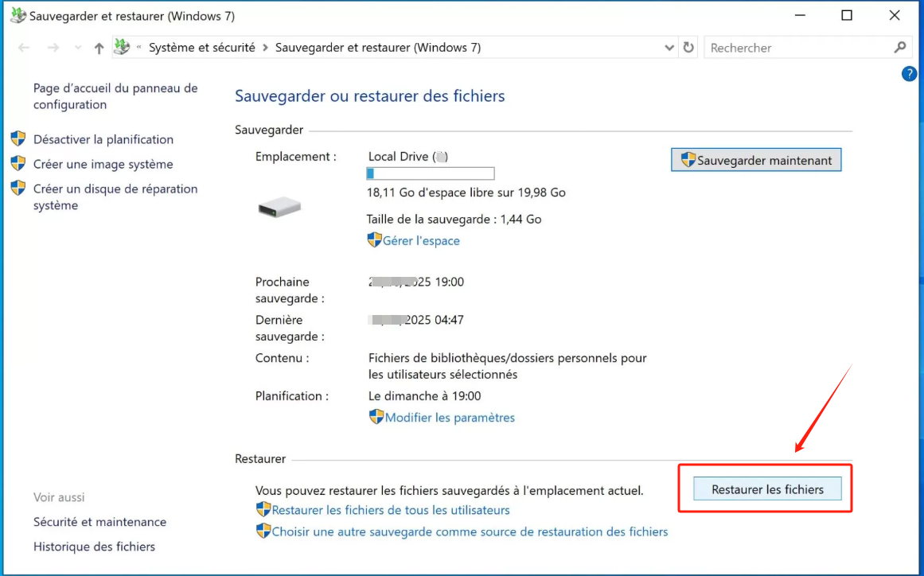Maximize the window

pos(847,15)
